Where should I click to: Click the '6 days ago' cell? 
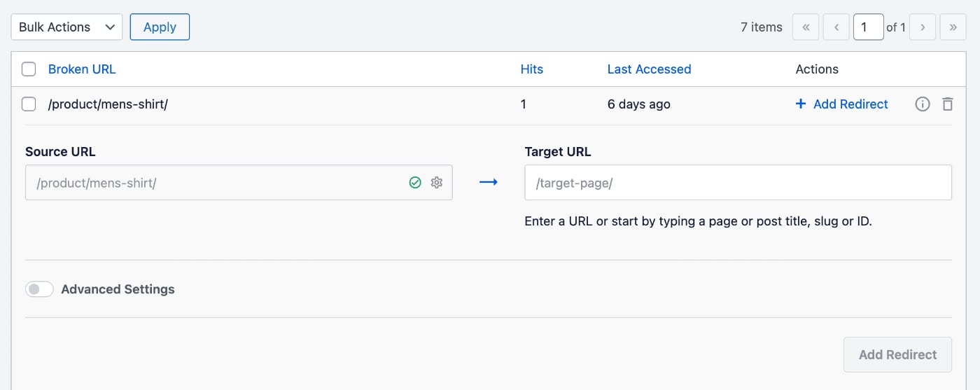click(639, 104)
